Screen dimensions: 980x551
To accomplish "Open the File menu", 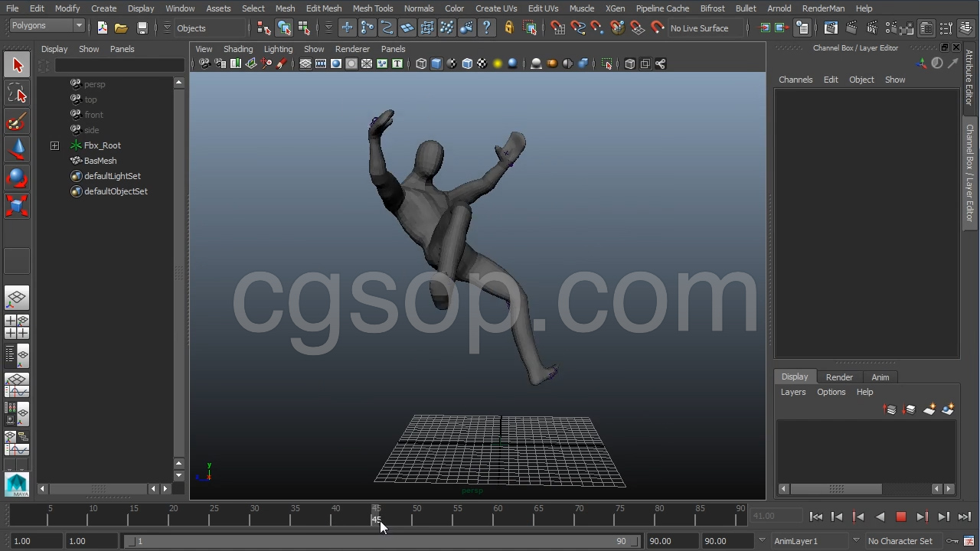I will pos(12,8).
